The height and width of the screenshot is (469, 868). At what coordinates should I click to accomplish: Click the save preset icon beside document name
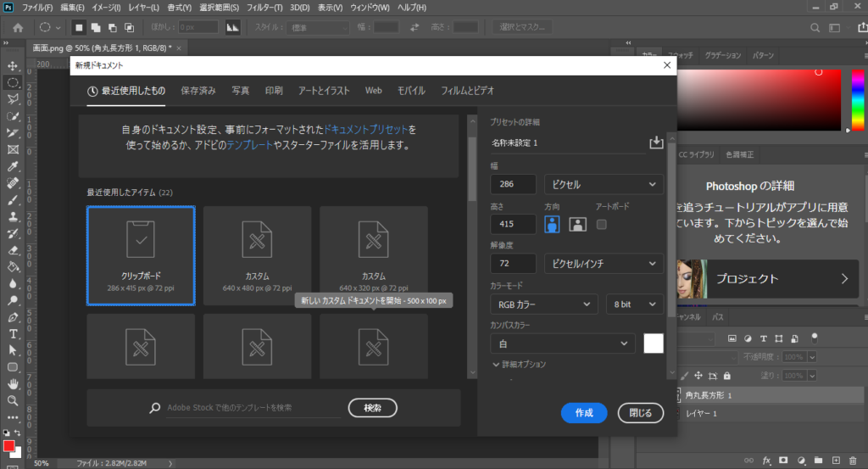(656, 142)
